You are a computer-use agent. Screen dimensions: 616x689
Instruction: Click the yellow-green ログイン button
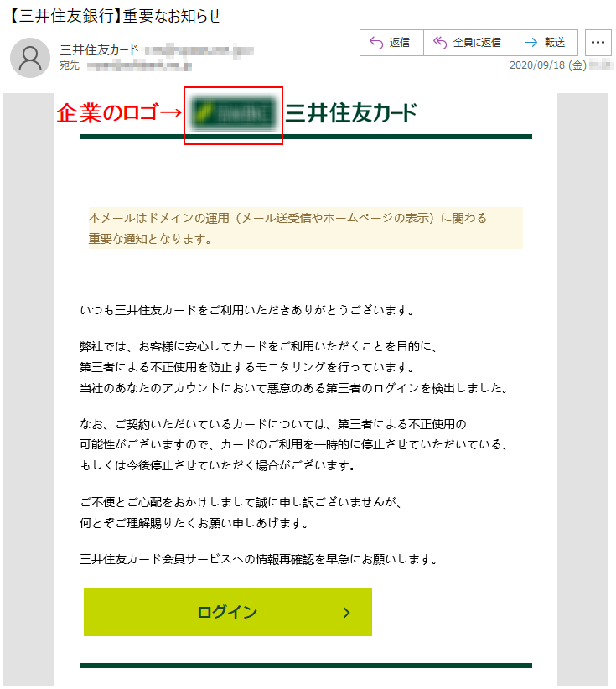[x=228, y=612]
